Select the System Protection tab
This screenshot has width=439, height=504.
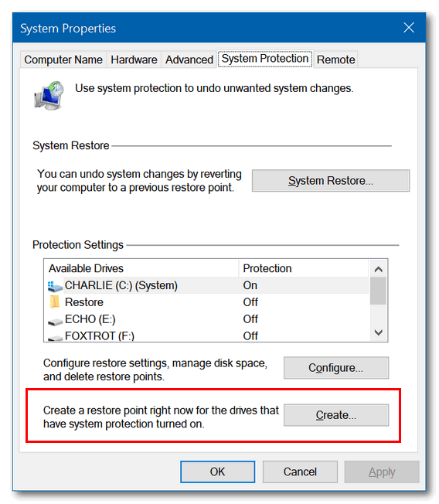pyautogui.click(x=265, y=59)
